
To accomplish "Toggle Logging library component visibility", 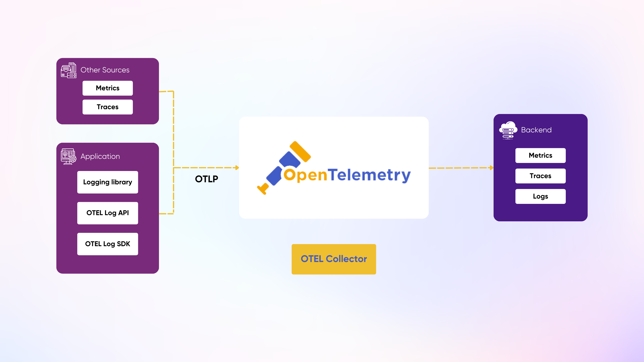I will (107, 182).
